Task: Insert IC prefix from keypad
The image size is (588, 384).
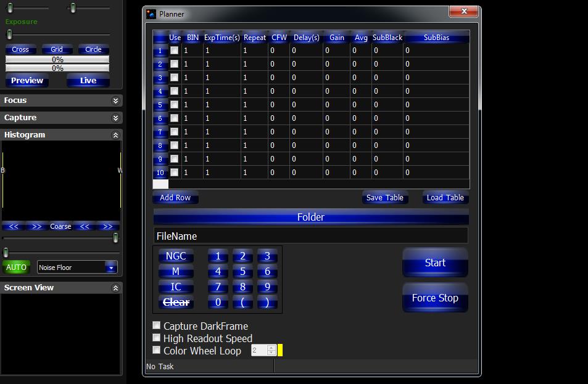Action: click(176, 287)
